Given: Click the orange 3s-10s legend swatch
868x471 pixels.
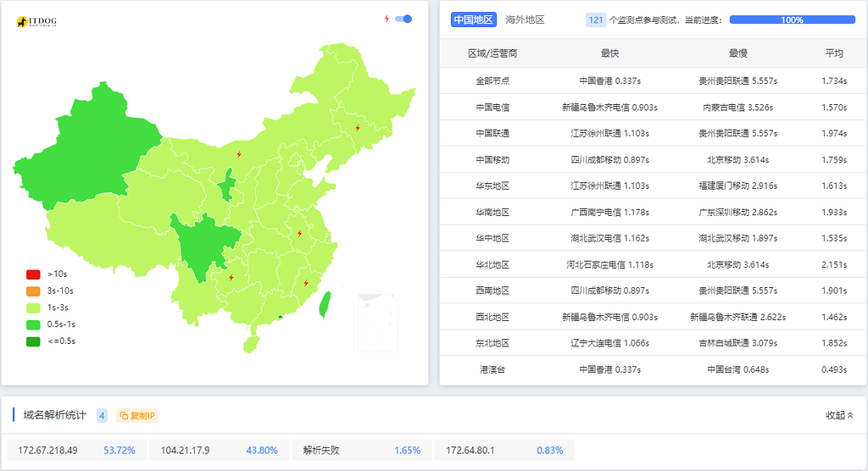Looking at the screenshot, I should [33, 291].
